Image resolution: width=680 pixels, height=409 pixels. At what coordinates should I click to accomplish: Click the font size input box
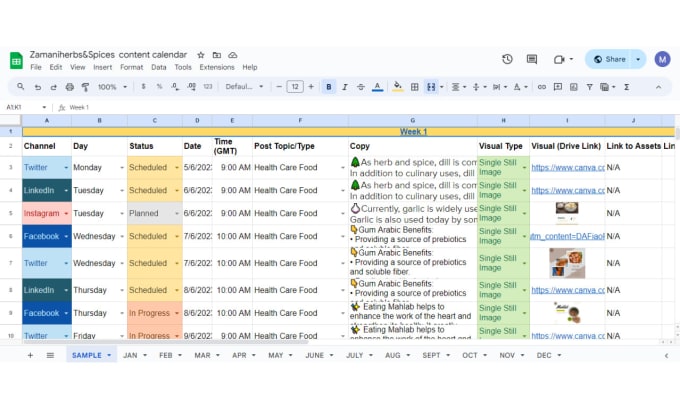(295, 87)
